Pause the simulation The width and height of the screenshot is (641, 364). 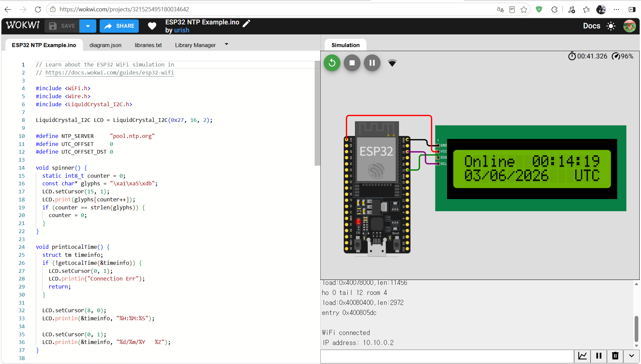372,63
